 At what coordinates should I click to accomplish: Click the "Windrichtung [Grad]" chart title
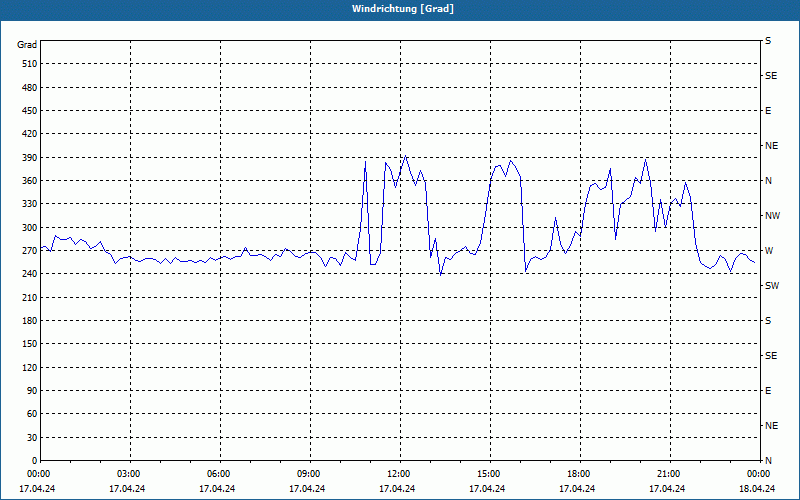pyautogui.click(x=403, y=9)
